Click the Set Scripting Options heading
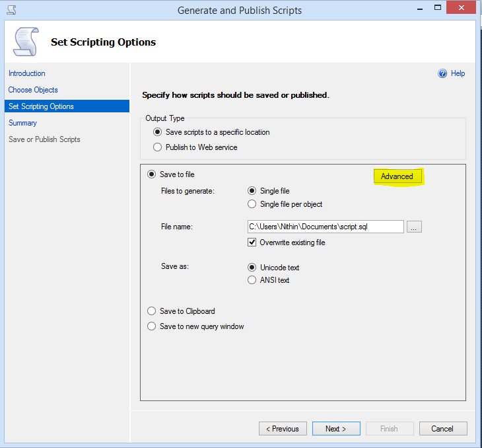The height and width of the screenshot is (448, 482). coord(103,42)
